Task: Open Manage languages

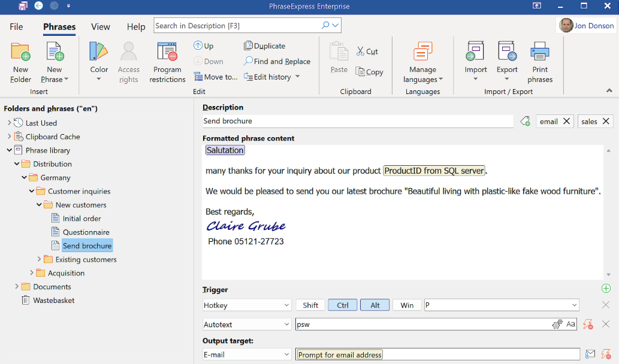Action: 423,62
